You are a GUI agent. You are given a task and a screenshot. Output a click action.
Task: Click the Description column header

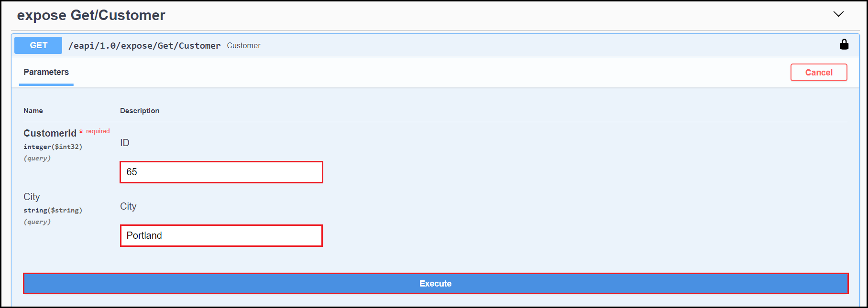140,111
